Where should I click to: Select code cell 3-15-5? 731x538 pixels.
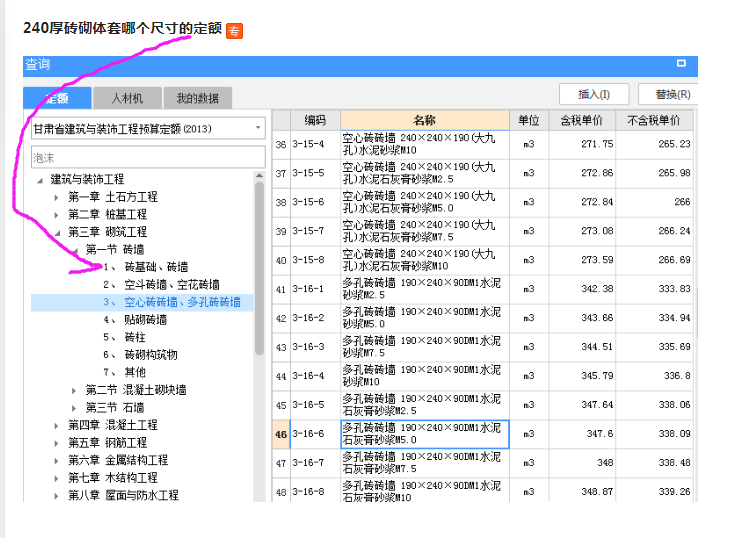[315, 173]
